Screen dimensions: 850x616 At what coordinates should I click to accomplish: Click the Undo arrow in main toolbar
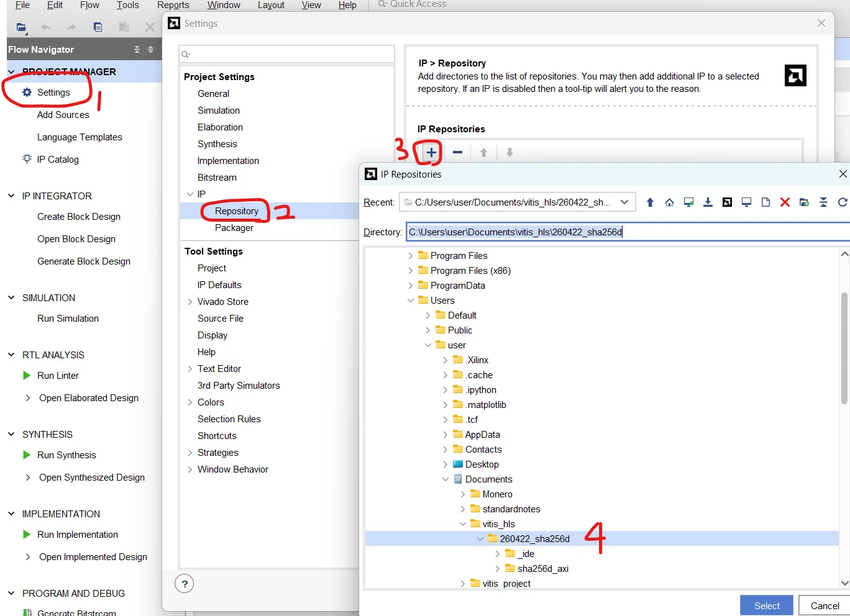point(46,27)
